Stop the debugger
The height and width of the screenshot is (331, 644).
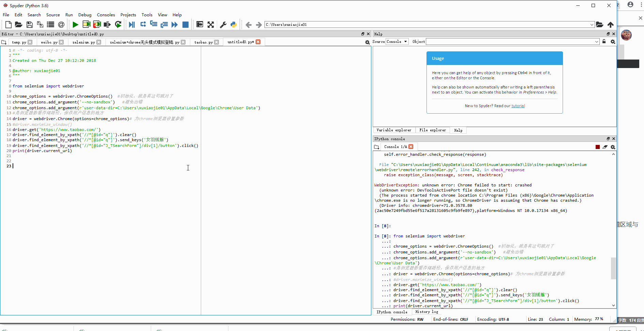coord(186,24)
